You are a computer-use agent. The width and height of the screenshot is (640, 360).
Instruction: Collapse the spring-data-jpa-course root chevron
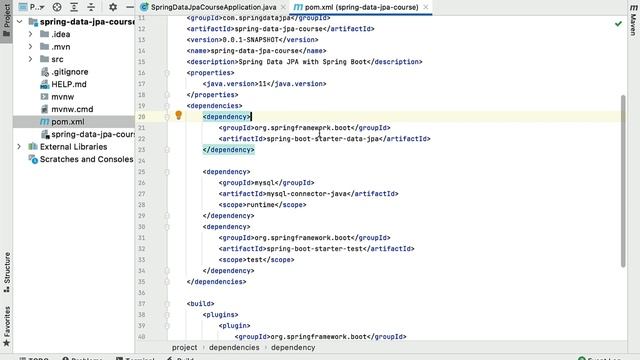[x=20, y=22]
